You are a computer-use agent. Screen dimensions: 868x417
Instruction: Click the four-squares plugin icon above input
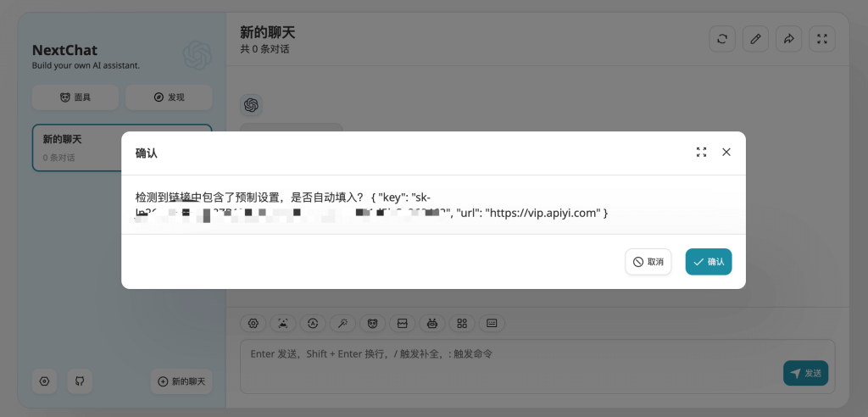462,323
